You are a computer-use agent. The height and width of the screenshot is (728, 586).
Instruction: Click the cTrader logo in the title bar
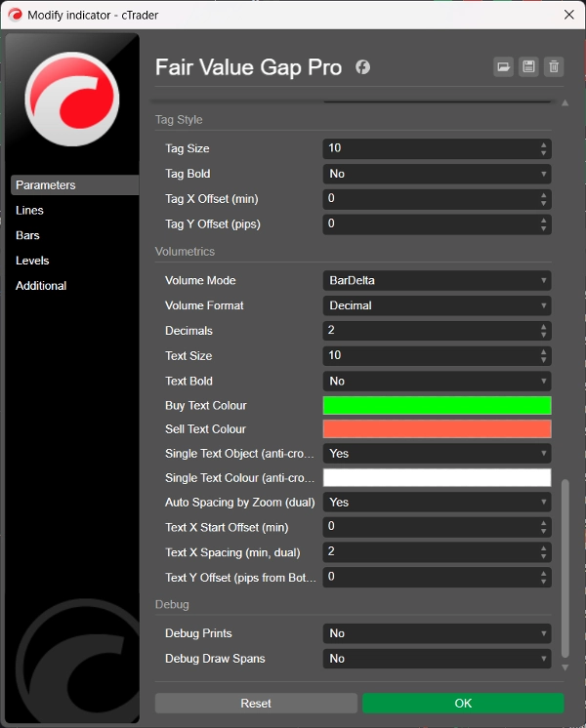click(x=15, y=15)
